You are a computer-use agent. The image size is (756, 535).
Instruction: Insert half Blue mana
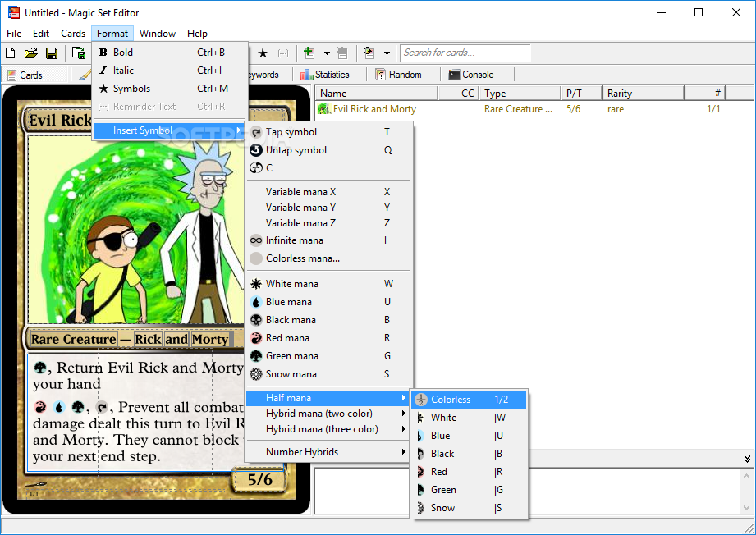469,436
